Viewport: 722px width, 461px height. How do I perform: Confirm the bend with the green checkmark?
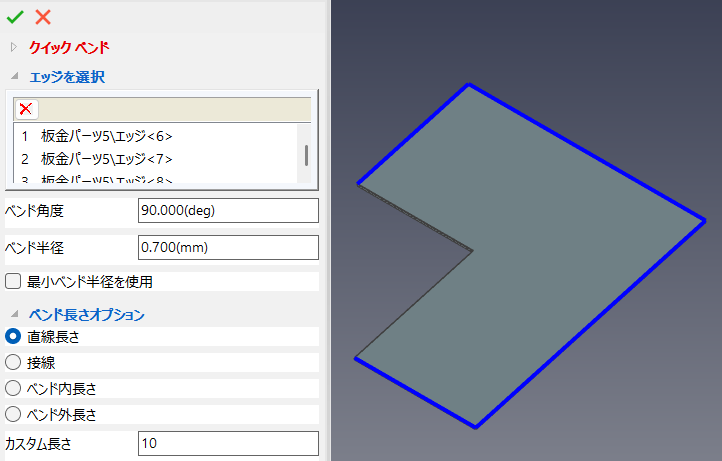click(15, 16)
